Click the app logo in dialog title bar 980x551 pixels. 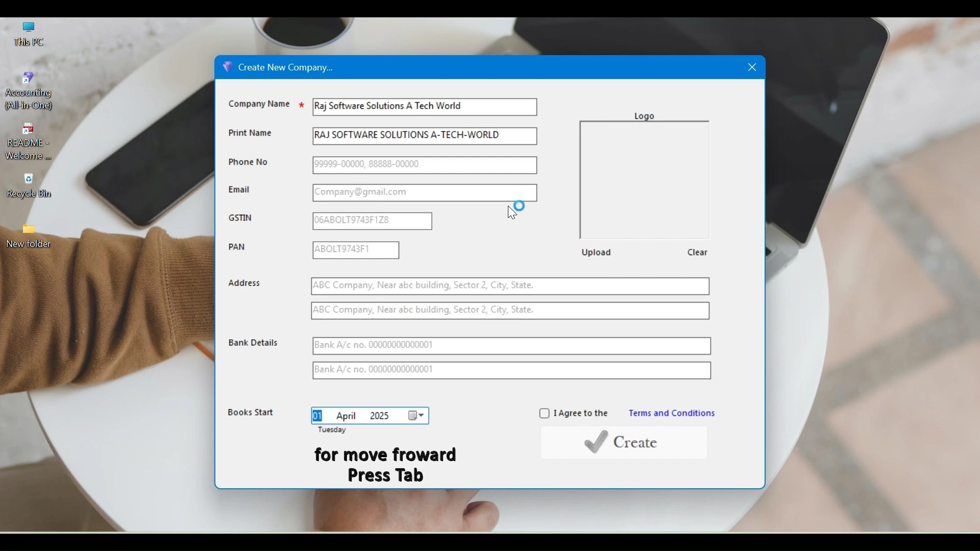pyautogui.click(x=228, y=67)
